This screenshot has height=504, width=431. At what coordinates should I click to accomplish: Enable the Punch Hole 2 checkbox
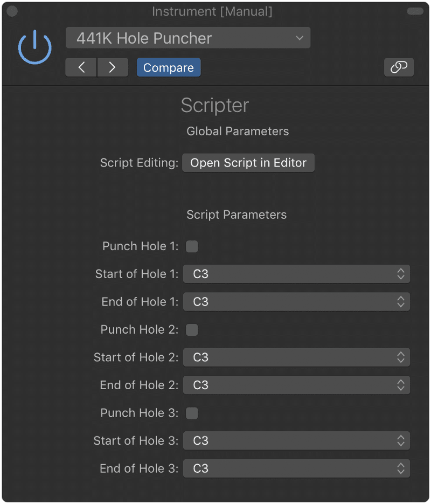(192, 329)
